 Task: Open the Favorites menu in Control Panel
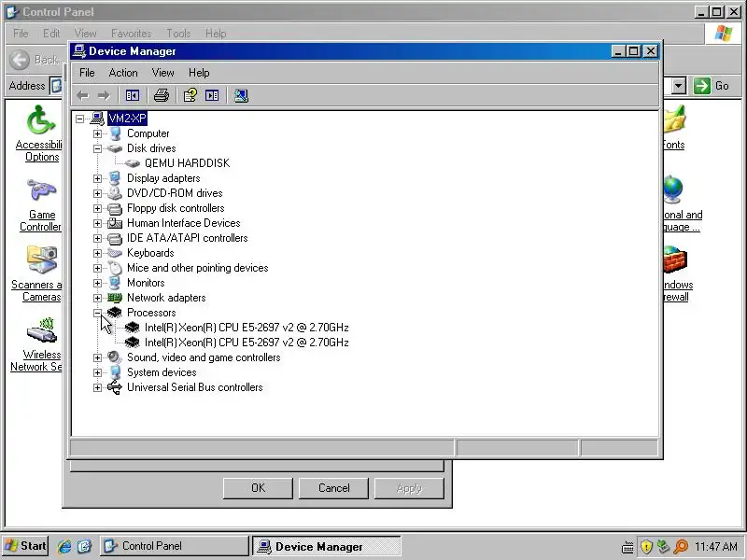(131, 34)
